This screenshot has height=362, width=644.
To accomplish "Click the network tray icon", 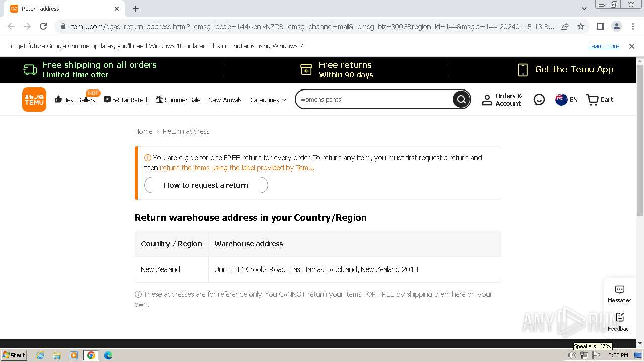I will [x=584, y=355].
